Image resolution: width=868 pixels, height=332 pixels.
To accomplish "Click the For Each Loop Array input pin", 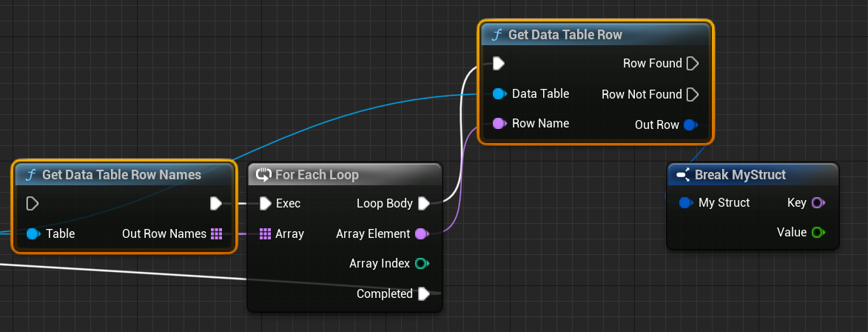I will coord(265,233).
